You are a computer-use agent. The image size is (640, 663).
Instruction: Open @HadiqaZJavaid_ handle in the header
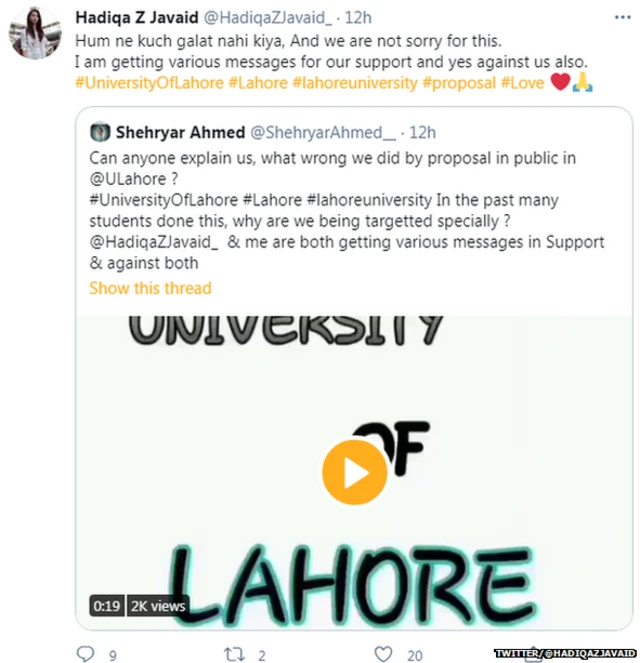[268, 18]
